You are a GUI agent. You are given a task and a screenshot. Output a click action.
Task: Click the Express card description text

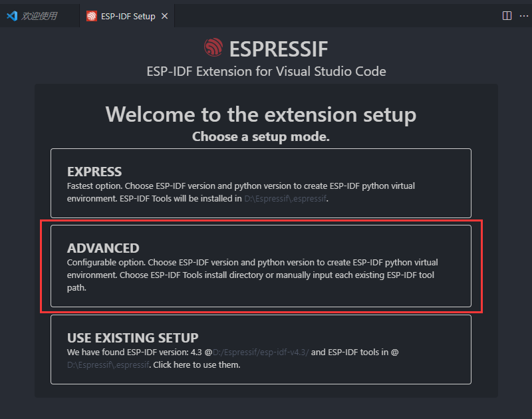(241, 192)
